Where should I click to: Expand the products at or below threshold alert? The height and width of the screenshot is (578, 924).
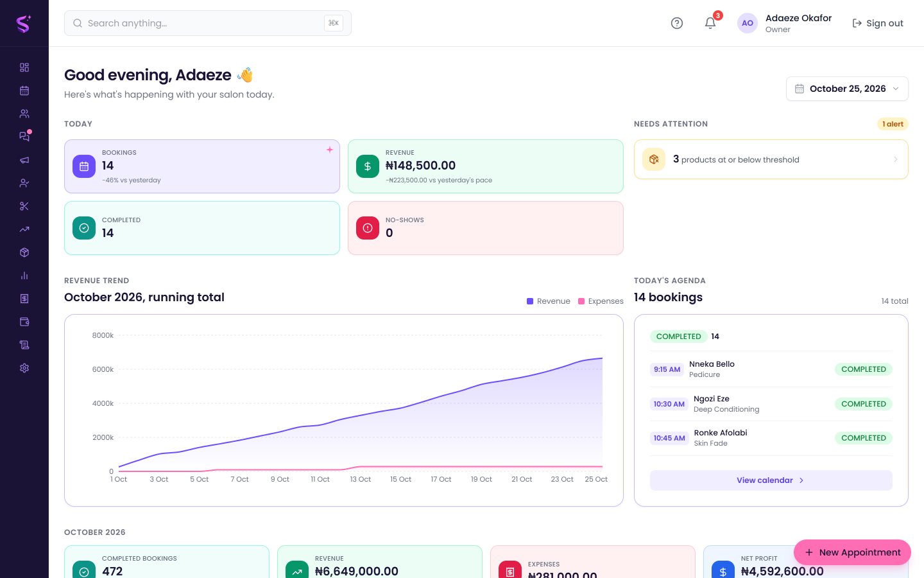coord(771,159)
